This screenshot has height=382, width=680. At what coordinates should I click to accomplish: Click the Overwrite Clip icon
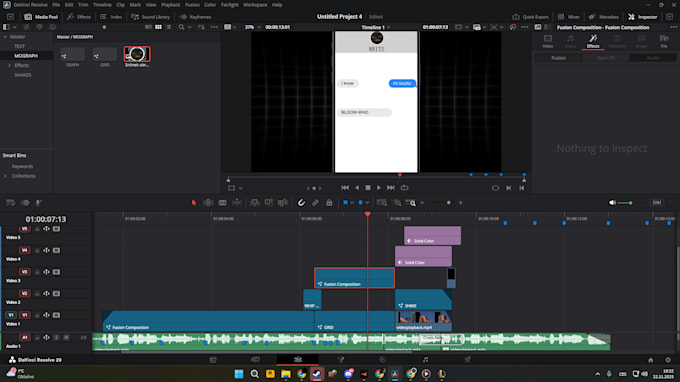(269, 202)
